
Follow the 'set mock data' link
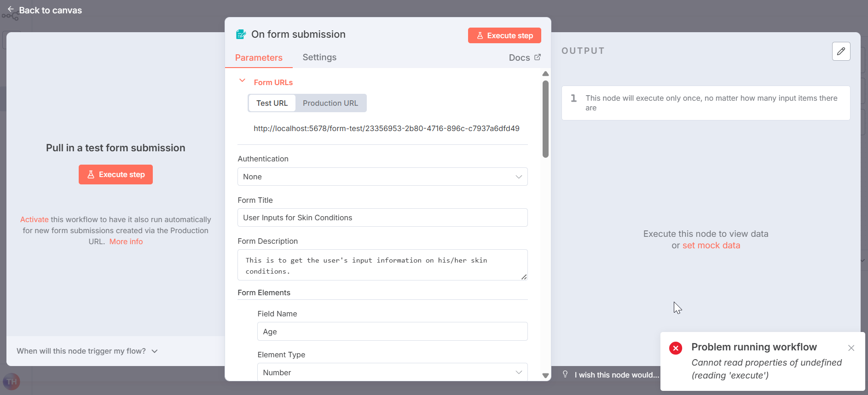click(711, 246)
